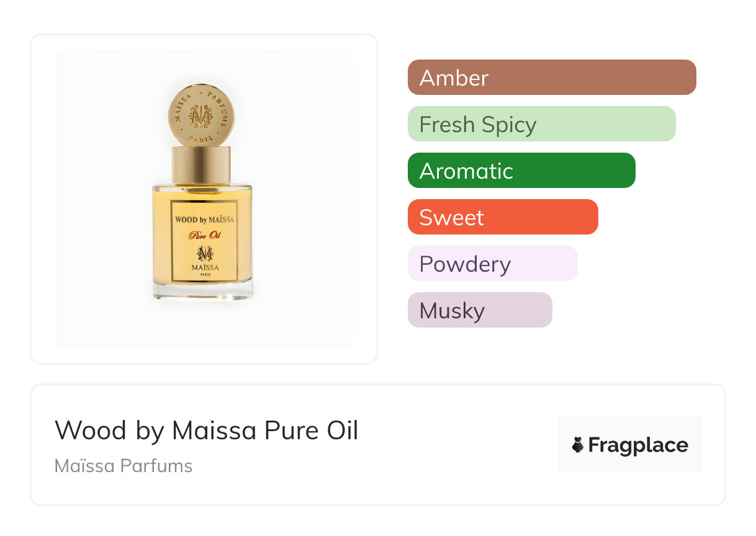Image resolution: width=756 pixels, height=536 pixels.
Task: Click the Musky accord bar
Action: click(480, 310)
